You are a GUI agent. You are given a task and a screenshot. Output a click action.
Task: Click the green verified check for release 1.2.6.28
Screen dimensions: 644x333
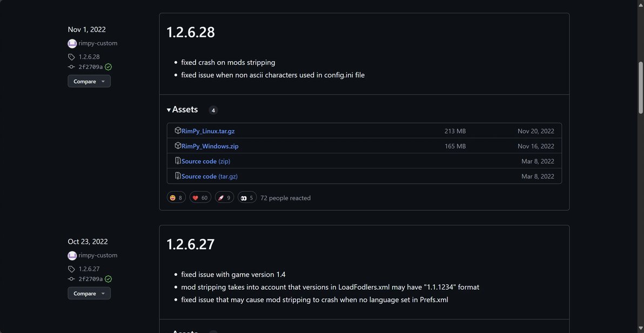(109, 67)
